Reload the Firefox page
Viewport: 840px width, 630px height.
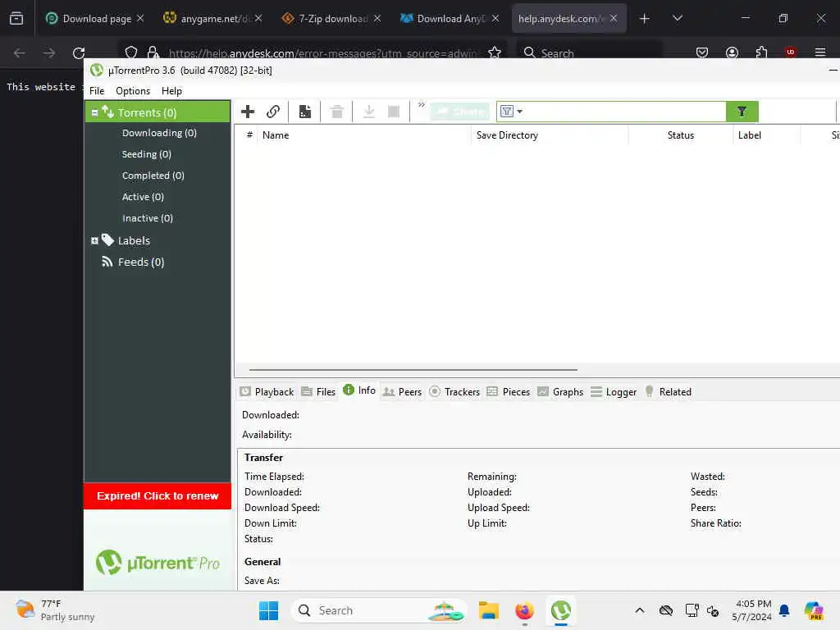79,53
